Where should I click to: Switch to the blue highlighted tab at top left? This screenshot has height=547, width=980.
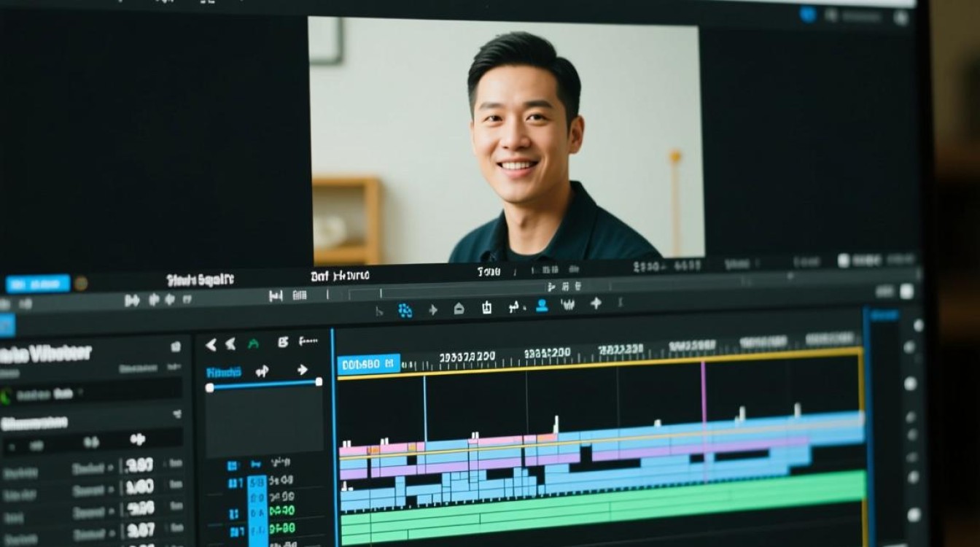coord(38,284)
